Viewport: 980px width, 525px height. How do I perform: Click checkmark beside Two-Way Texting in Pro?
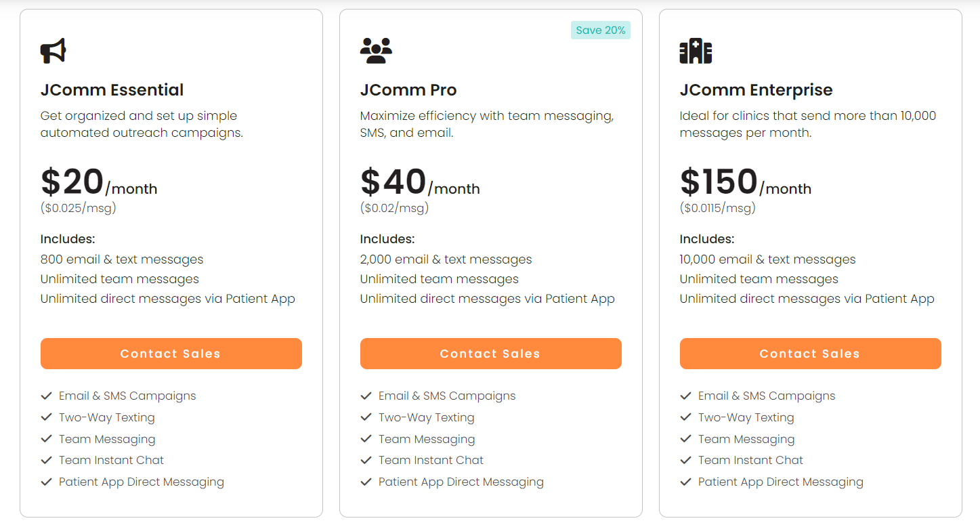pos(366,417)
